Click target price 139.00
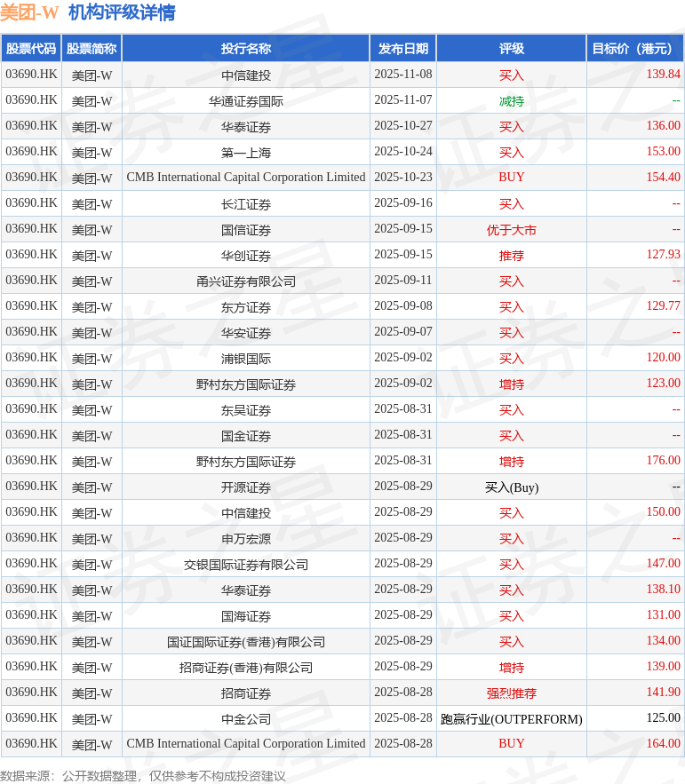This screenshot has height=784, width=685. point(663,667)
